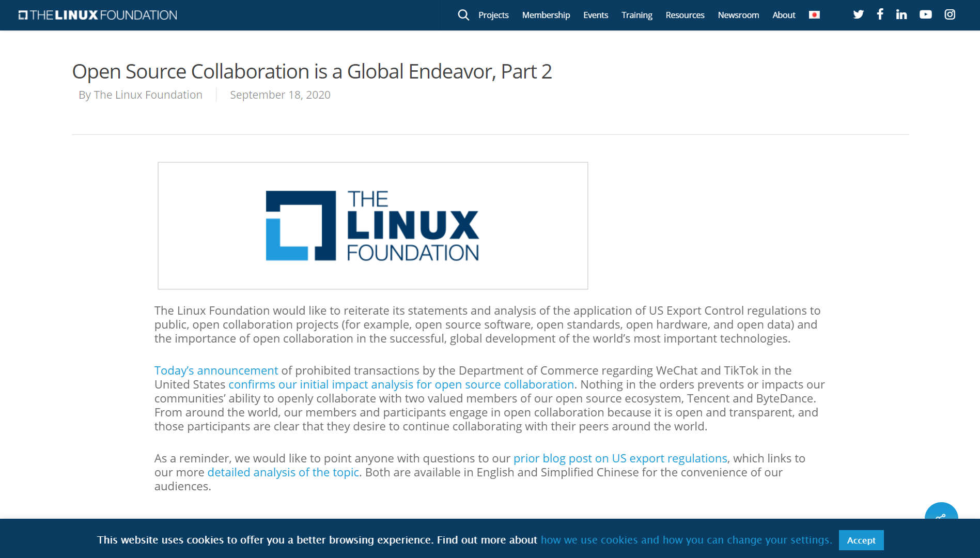Open the Twitter social icon
Screen dimensions: 980x558
(x=858, y=14)
